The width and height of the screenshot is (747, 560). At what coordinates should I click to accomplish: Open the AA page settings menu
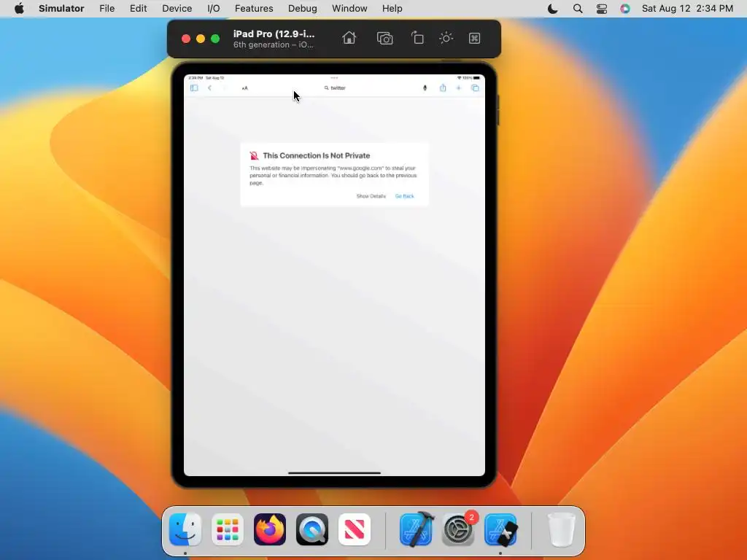point(245,88)
